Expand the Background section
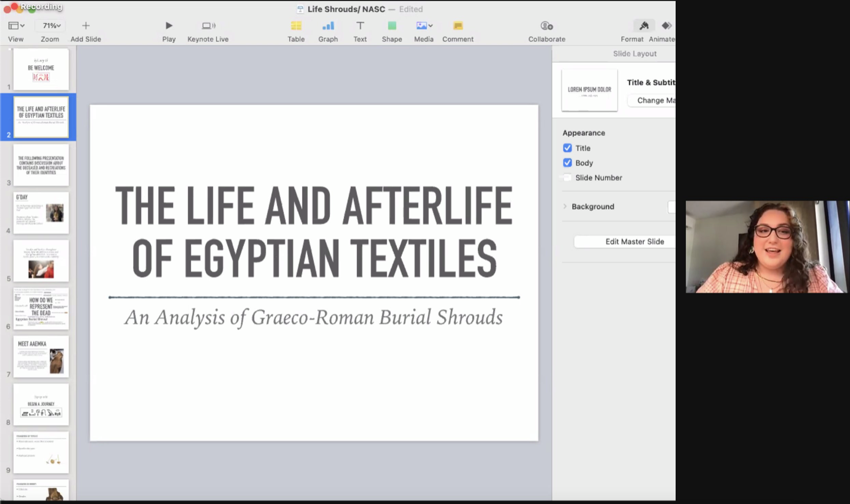 (x=565, y=207)
